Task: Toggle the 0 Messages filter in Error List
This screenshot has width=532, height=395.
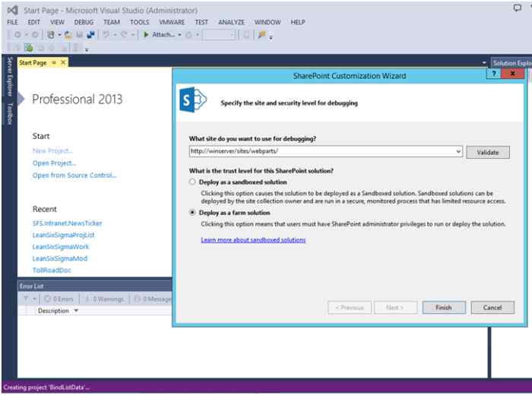Action: 153,299
